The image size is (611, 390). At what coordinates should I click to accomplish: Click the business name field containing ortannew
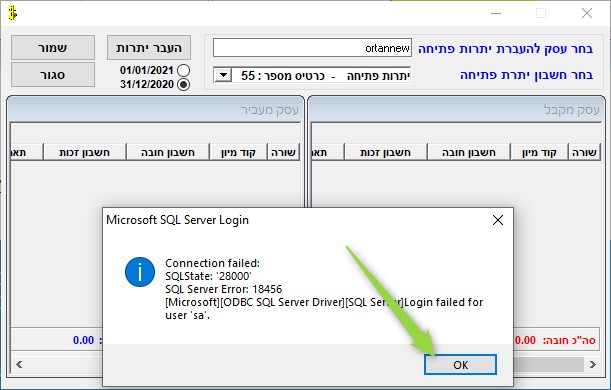point(312,48)
